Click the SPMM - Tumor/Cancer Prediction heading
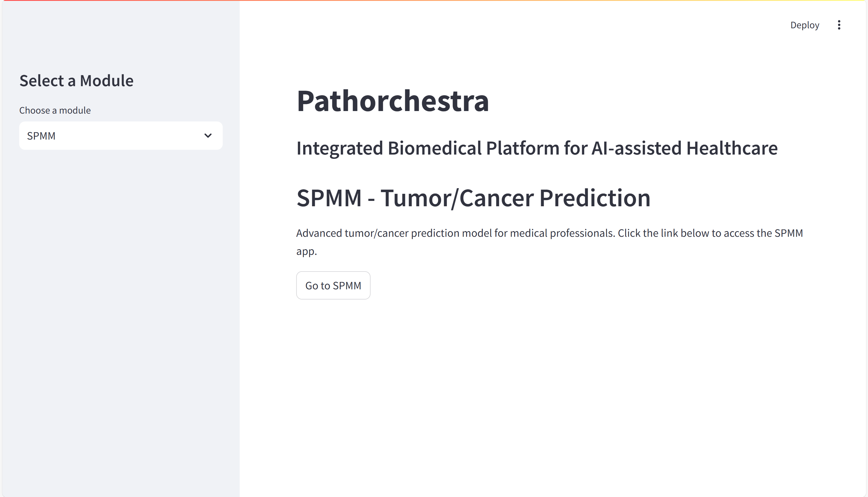This screenshot has height=497, width=868. point(473,198)
